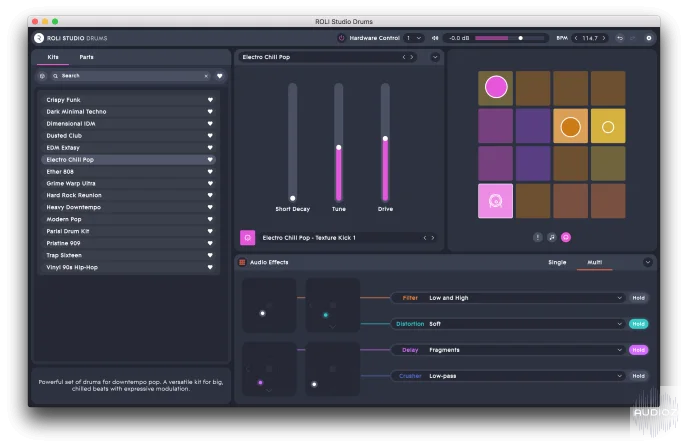Click the undo icon
The height and width of the screenshot is (447, 688).
pos(620,38)
